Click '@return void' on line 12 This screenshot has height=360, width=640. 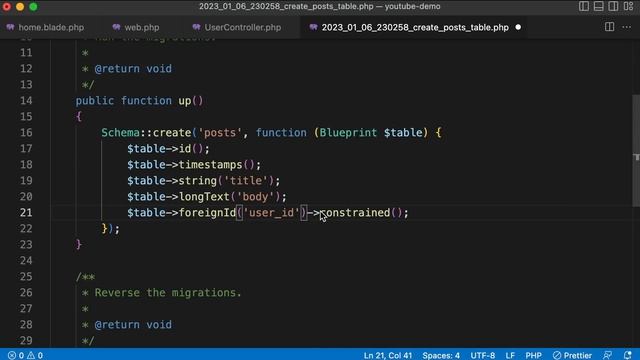(133, 69)
